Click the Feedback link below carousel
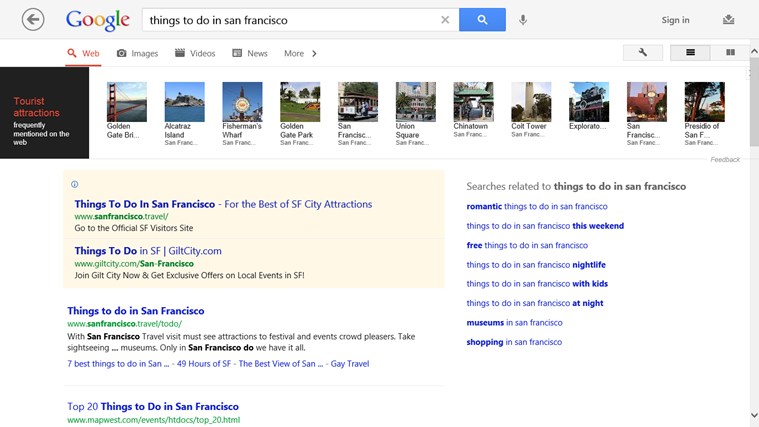 tap(725, 159)
